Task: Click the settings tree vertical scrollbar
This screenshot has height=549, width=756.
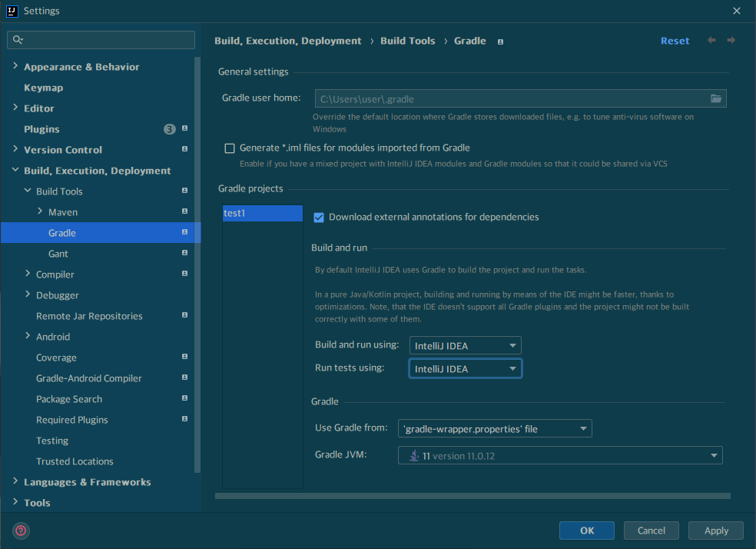Action: [x=197, y=265]
